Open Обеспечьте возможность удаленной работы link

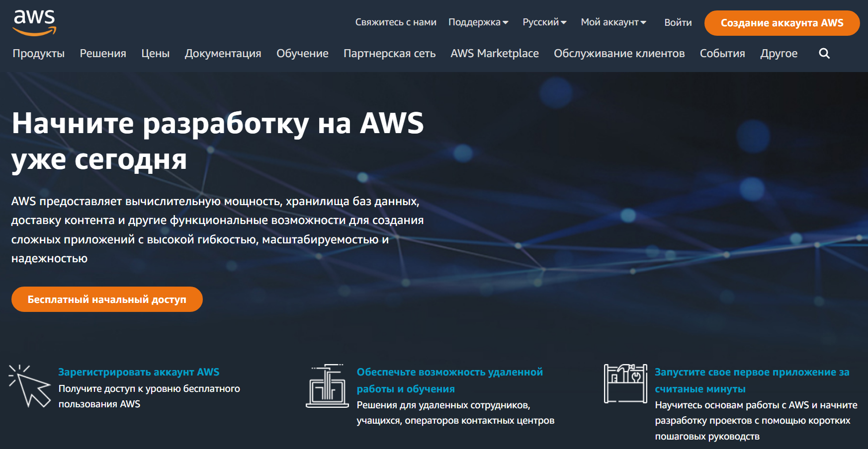(450, 380)
